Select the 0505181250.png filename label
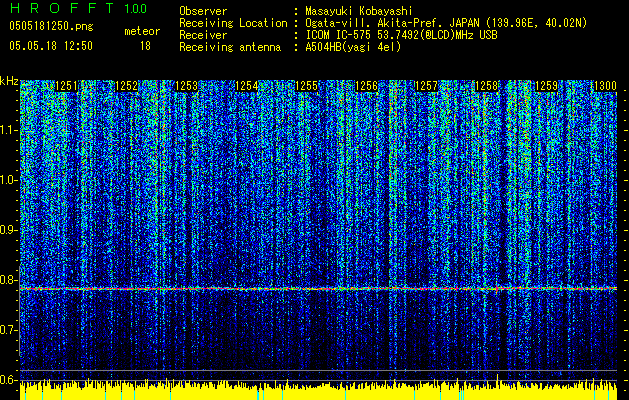The height and width of the screenshot is (400, 629). tap(45, 27)
